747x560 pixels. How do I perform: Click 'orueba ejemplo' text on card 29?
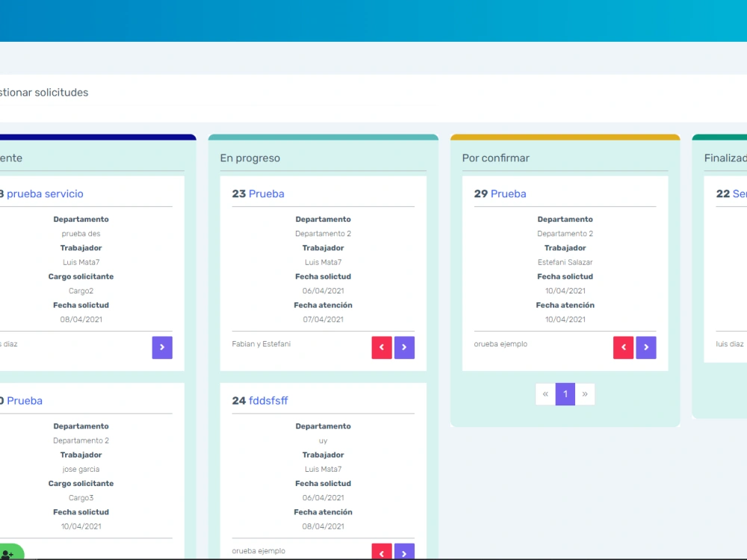tap(500, 343)
